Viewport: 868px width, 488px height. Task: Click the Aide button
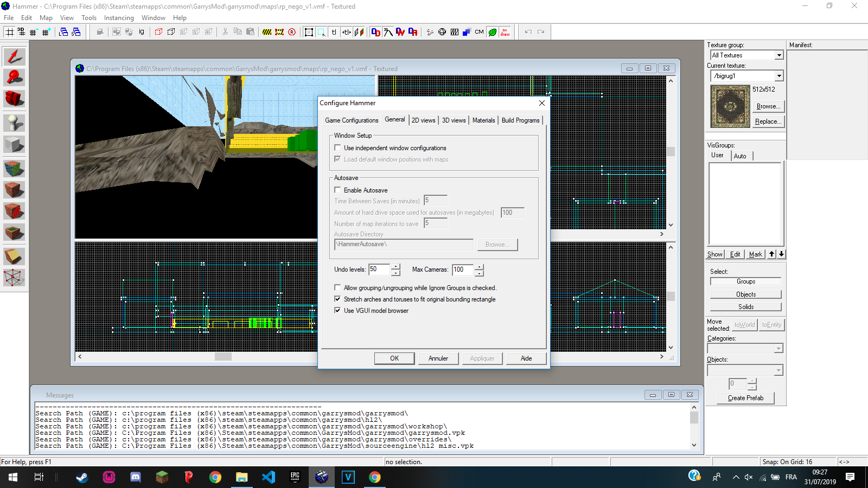click(526, 358)
